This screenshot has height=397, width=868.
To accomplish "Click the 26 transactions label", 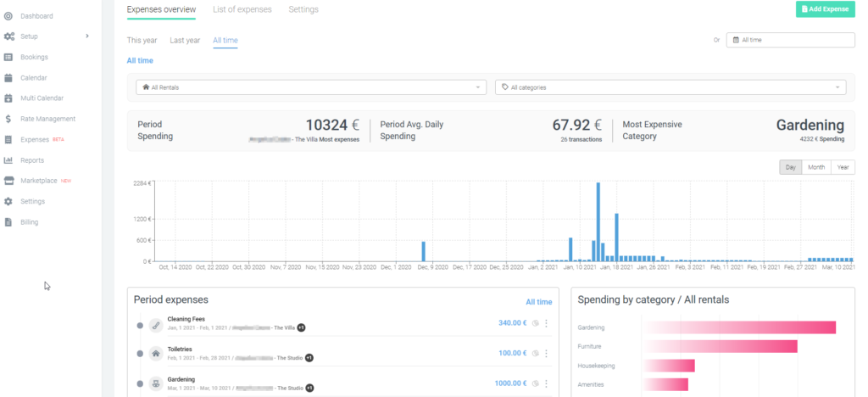I will tap(581, 139).
